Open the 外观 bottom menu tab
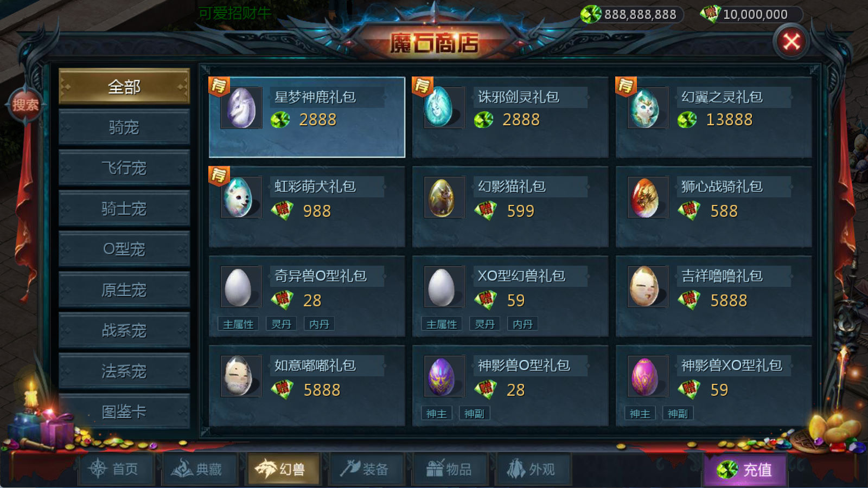Viewport: 868px width, 488px height. pyautogui.click(x=531, y=468)
